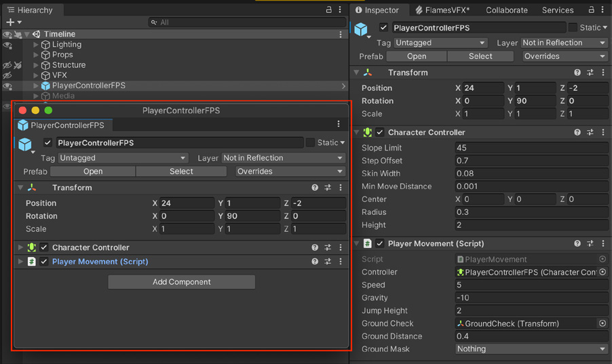Open Transform more options in Inspector
The height and width of the screenshot is (364, 612).
click(603, 73)
